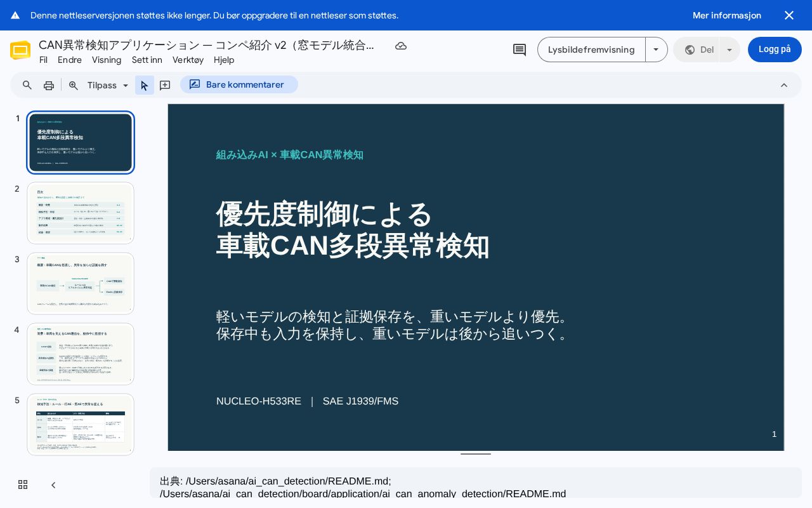Open the Fil menu
Screen dimensions: 812x508
click(x=43, y=60)
